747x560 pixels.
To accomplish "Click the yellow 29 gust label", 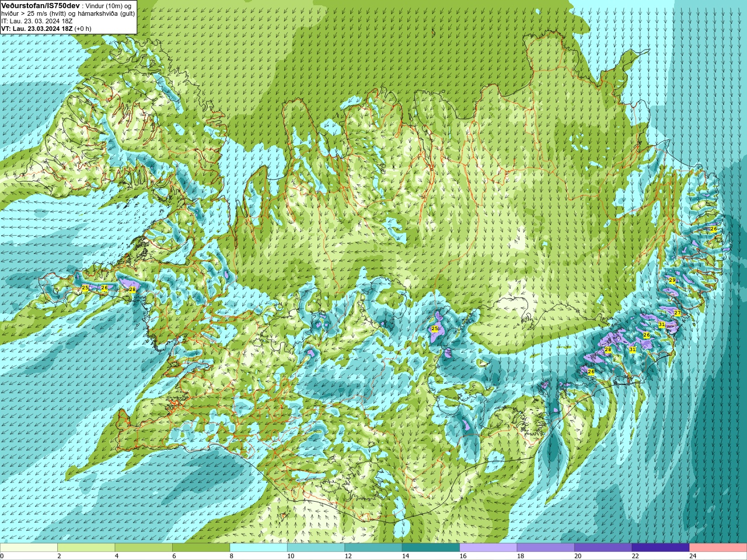I will pyautogui.click(x=672, y=281).
